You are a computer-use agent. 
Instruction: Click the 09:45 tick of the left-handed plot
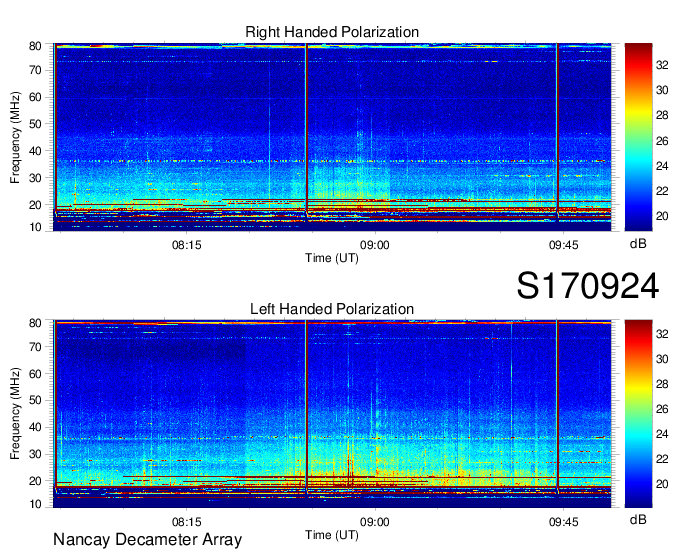click(563, 522)
